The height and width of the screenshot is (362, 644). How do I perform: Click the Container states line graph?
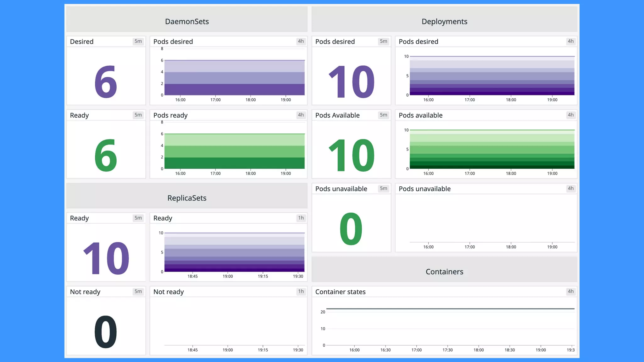click(450, 309)
